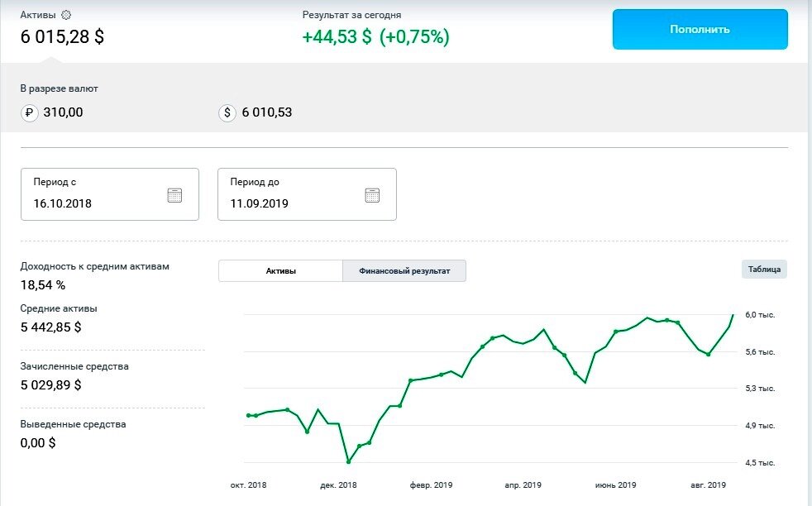The height and width of the screenshot is (506, 812).
Task: Click the Средние активы label
Action: 59,308
